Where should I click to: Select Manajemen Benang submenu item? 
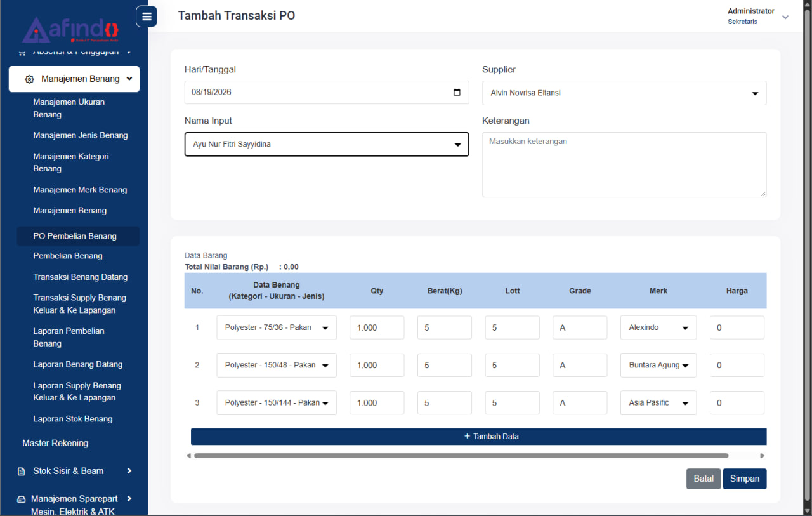(x=70, y=210)
